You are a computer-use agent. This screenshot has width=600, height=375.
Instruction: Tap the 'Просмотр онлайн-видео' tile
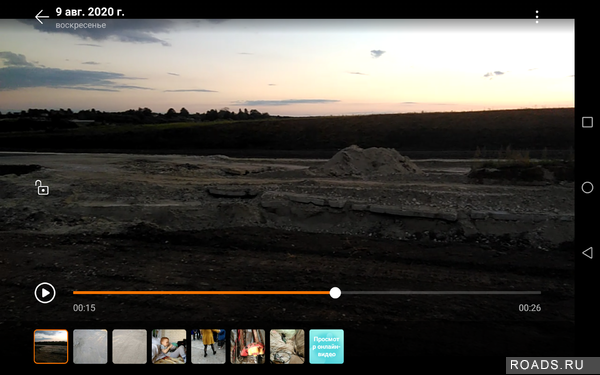[326, 346]
